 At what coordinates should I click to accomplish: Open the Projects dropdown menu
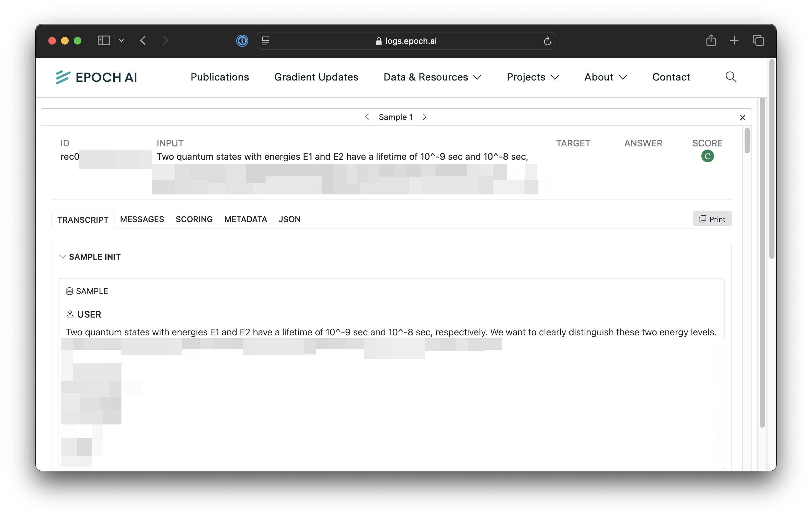pos(533,77)
